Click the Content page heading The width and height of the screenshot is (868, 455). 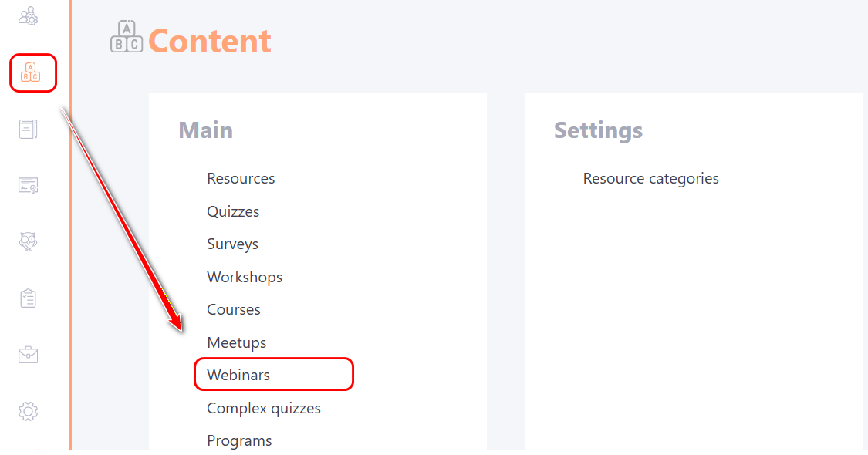tap(210, 41)
